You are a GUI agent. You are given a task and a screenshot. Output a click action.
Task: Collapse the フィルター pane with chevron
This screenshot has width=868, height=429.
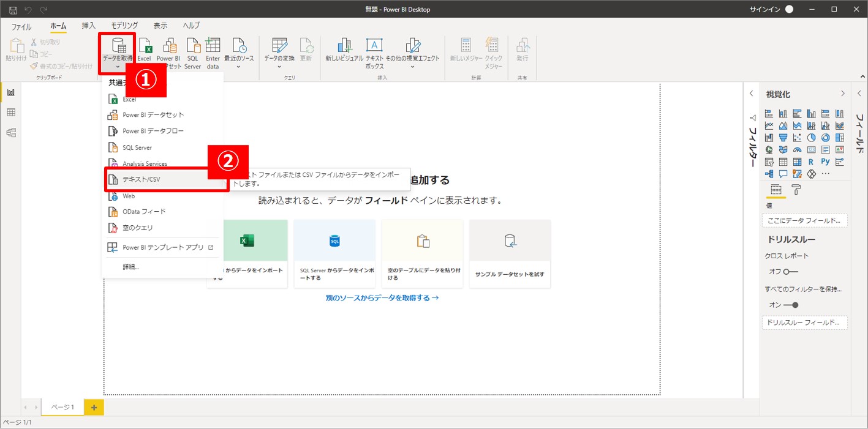click(752, 94)
